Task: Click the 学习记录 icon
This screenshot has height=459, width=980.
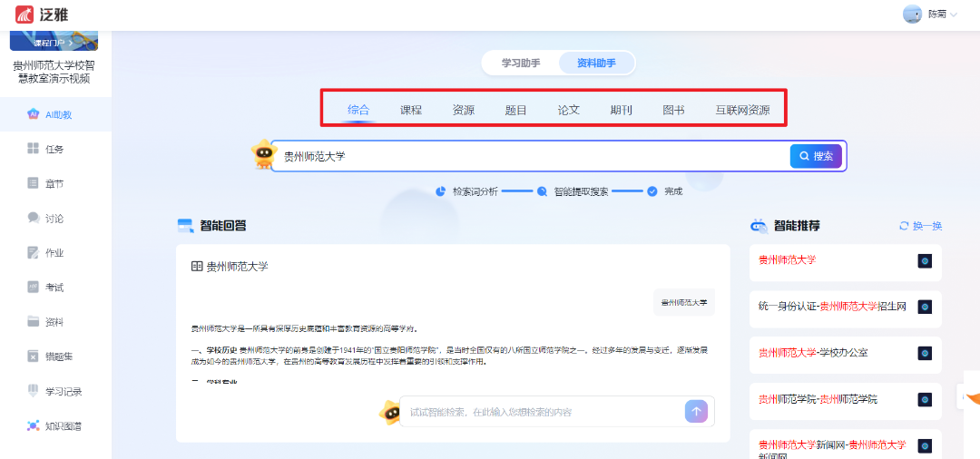Action: pos(34,391)
